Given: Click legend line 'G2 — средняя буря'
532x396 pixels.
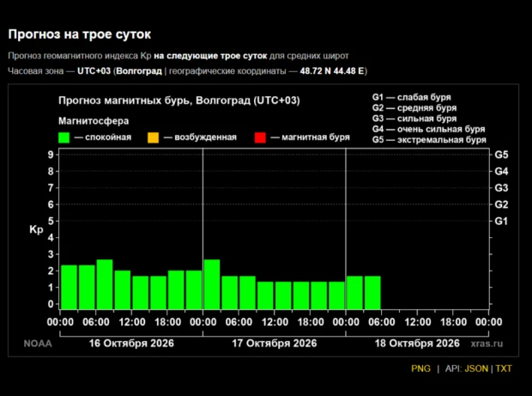Looking at the screenshot, I should point(414,107).
